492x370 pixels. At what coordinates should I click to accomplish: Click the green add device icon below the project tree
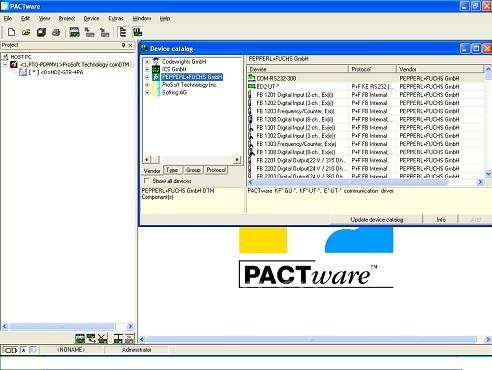pos(80,338)
